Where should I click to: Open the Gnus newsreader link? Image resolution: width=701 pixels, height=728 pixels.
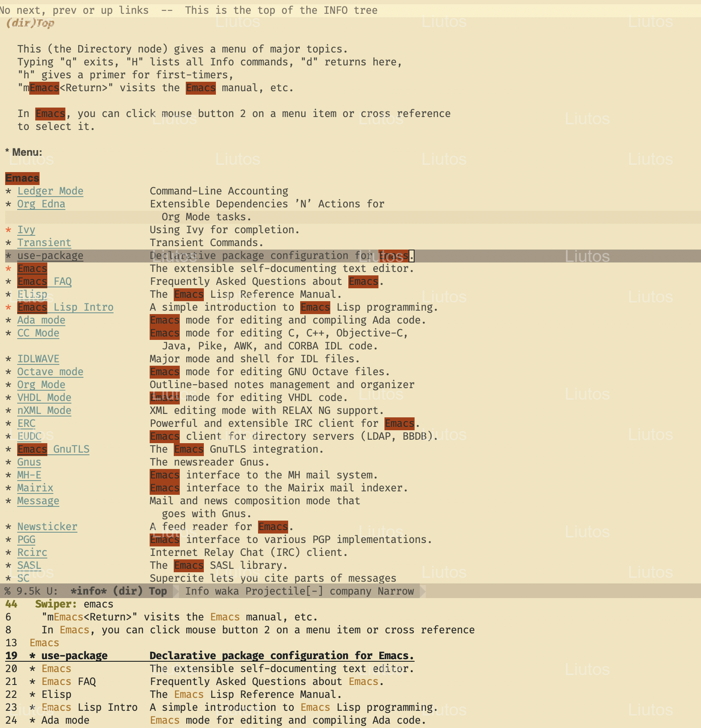pyautogui.click(x=29, y=462)
